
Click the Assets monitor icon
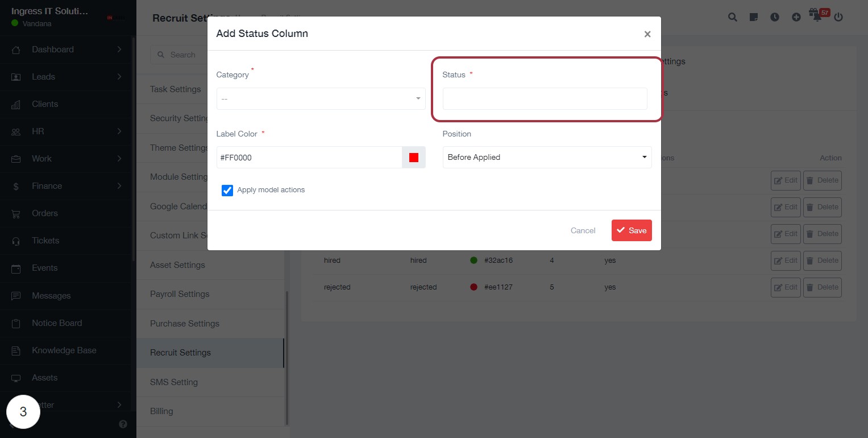(16, 378)
